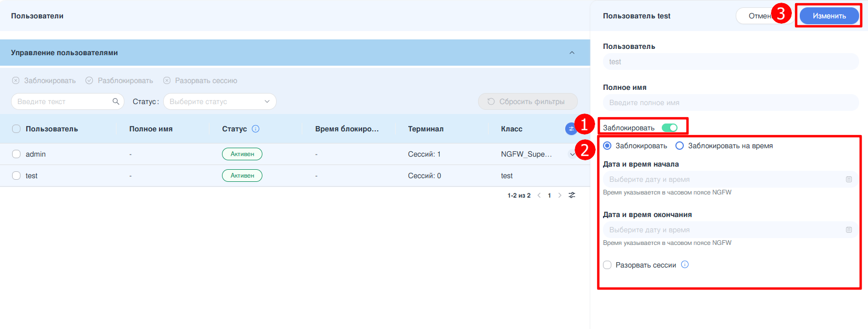Open calendar icon for start date field

tap(849, 180)
